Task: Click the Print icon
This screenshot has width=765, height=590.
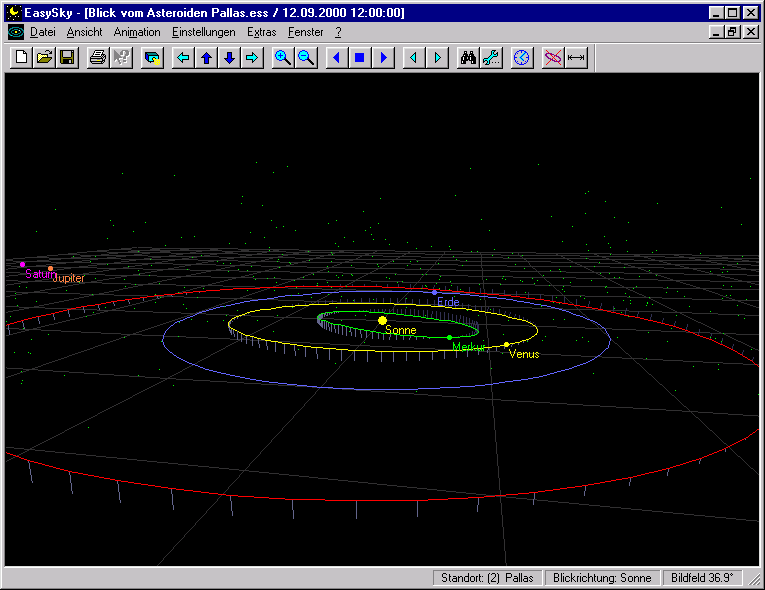Action: [x=97, y=58]
